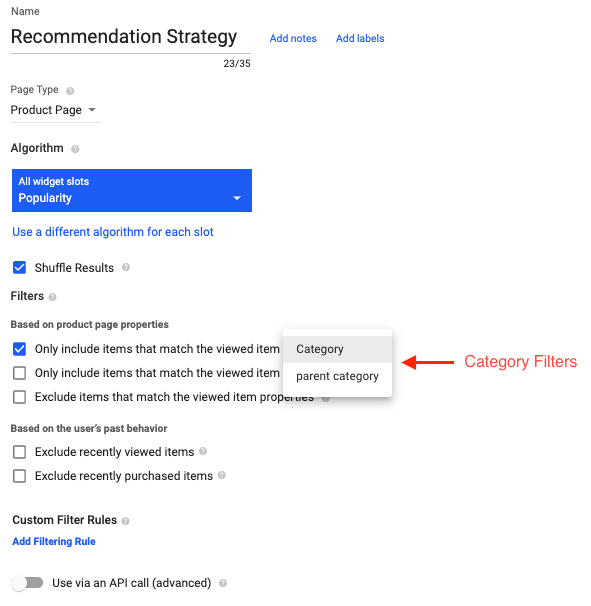
Task: Click help icon beside Filters heading
Action: 53,297
